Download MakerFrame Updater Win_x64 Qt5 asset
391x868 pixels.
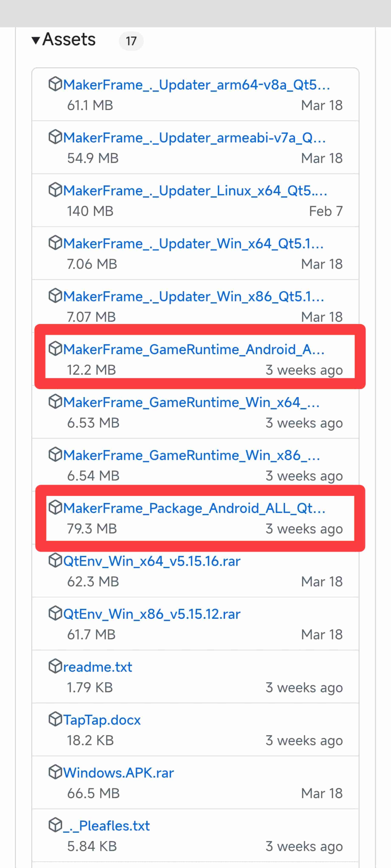click(193, 243)
